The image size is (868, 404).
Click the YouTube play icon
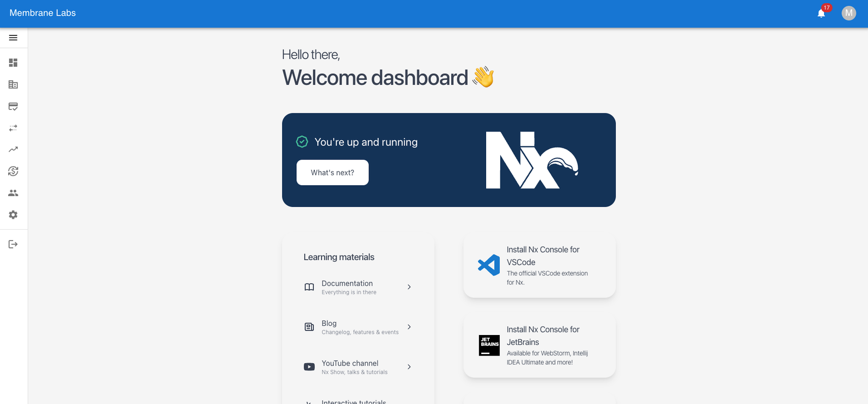point(309,367)
